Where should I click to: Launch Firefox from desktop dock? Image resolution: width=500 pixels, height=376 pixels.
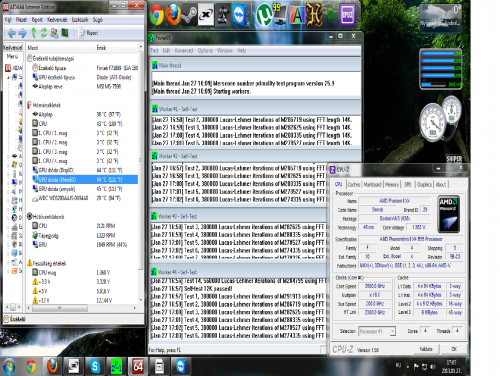coord(173,15)
